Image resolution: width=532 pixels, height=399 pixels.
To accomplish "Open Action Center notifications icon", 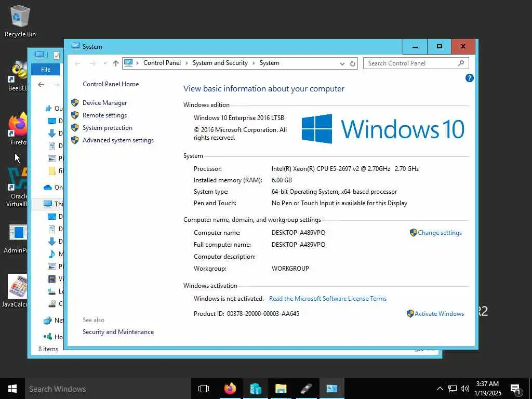I will coord(515,390).
